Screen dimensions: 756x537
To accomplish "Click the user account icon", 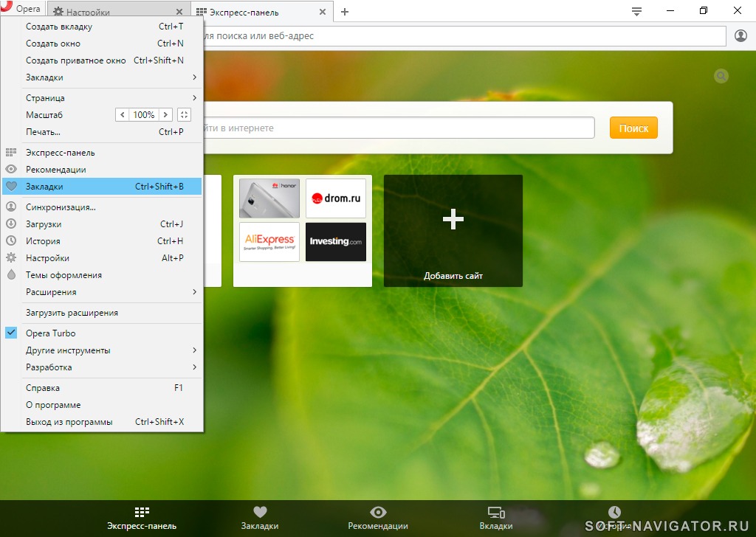I will 740,35.
